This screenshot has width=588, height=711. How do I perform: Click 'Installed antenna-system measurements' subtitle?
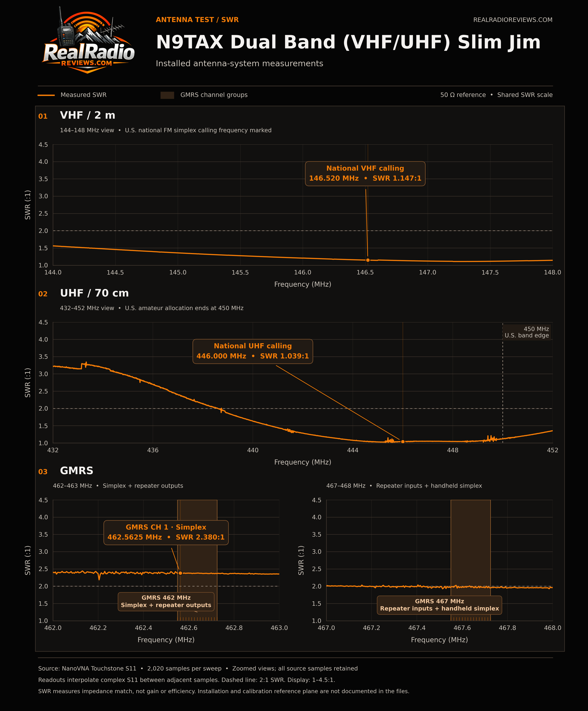click(240, 64)
